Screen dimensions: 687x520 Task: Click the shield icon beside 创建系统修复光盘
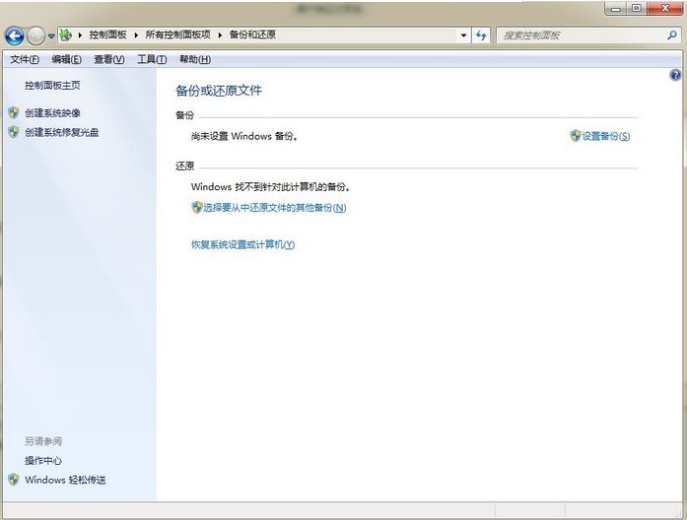(14, 132)
